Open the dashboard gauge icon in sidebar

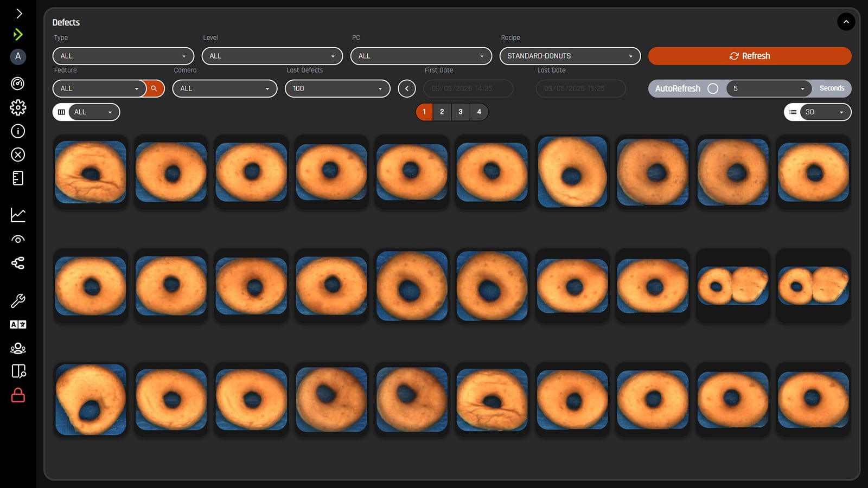tap(18, 84)
